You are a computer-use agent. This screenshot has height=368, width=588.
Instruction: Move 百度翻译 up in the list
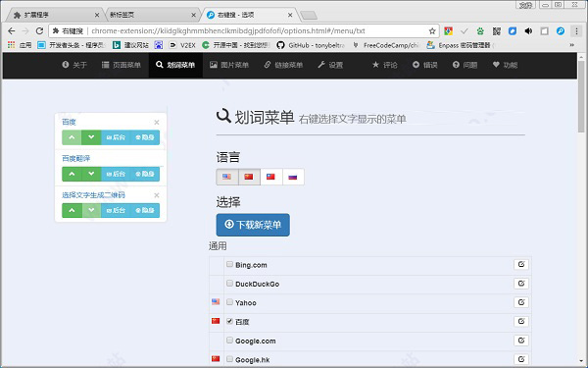(x=72, y=174)
